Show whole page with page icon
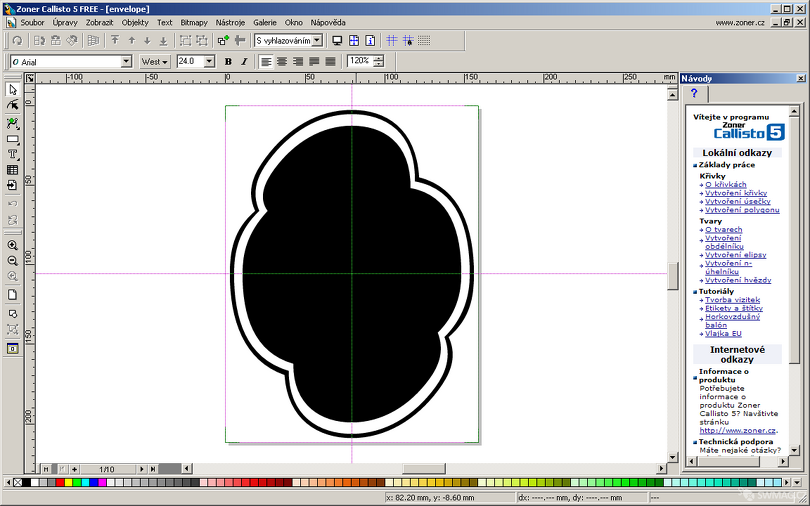Screen dimensions: 810x506 13,295
